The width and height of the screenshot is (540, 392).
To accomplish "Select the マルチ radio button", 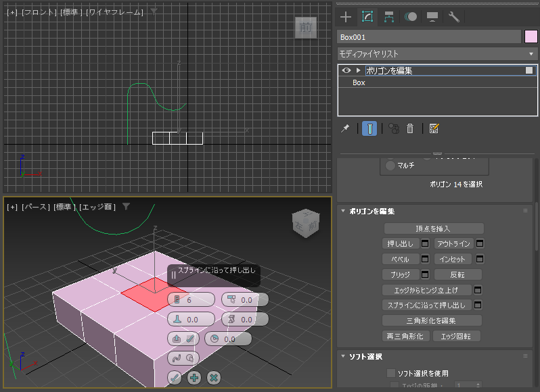I will point(390,166).
